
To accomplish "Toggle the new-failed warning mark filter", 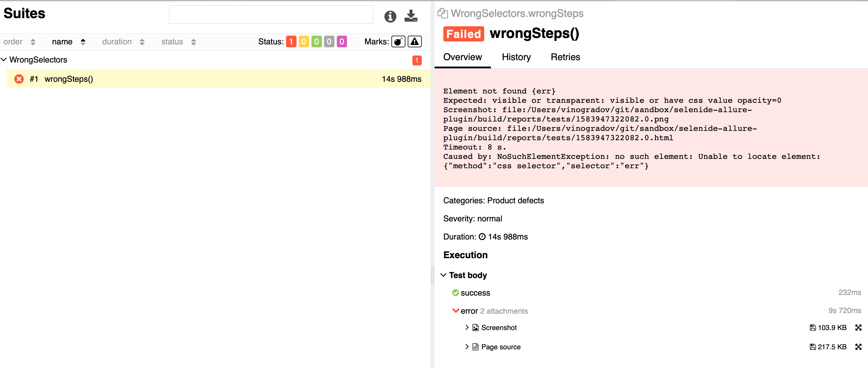I will (x=414, y=41).
